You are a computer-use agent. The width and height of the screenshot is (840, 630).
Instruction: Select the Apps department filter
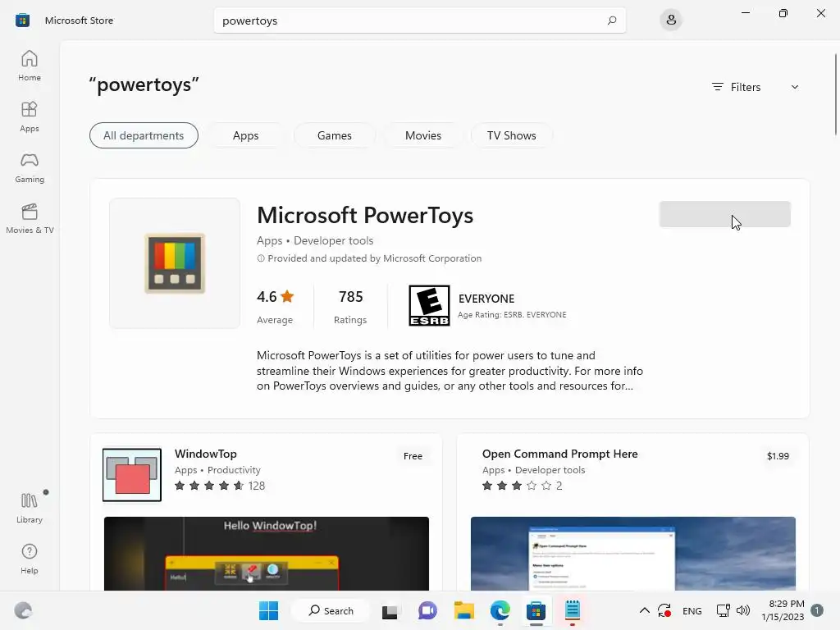(x=246, y=135)
